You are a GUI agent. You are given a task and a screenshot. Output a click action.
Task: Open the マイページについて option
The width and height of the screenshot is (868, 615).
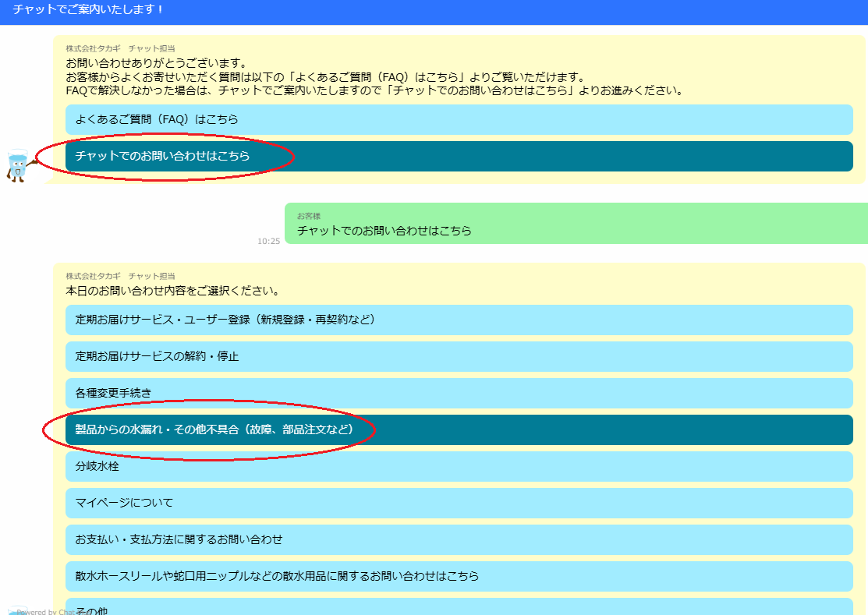click(x=459, y=503)
